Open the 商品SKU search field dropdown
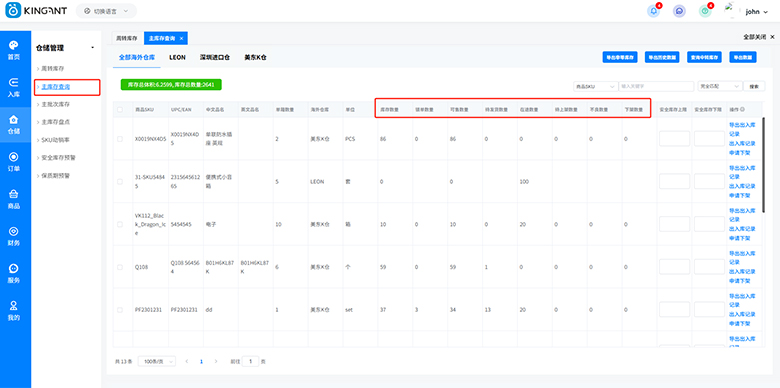 pos(595,86)
